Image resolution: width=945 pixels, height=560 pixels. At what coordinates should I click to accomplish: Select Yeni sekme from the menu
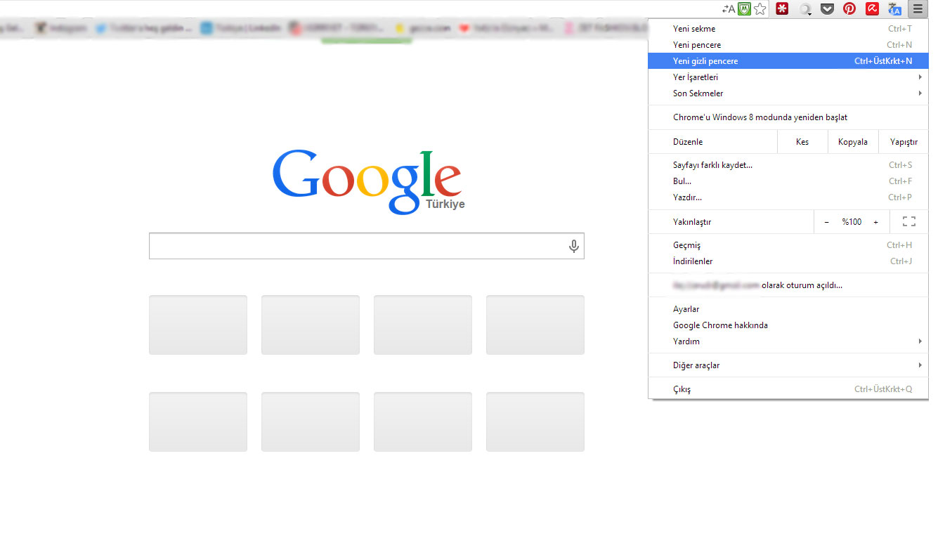[788, 29]
